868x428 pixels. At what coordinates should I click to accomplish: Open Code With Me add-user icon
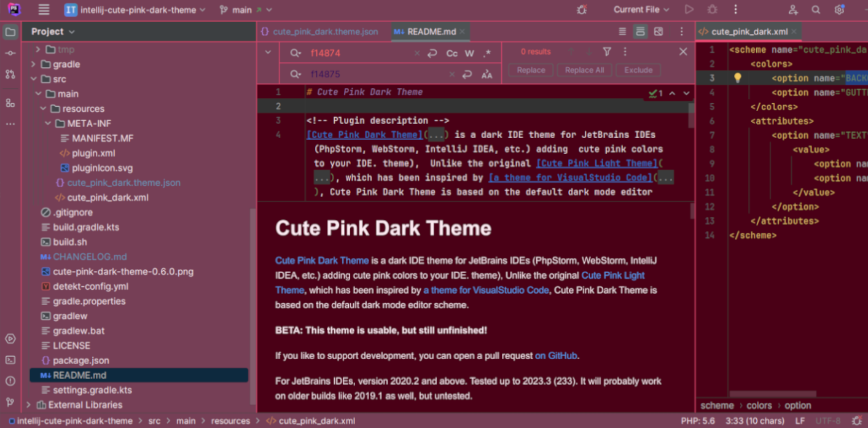click(793, 10)
